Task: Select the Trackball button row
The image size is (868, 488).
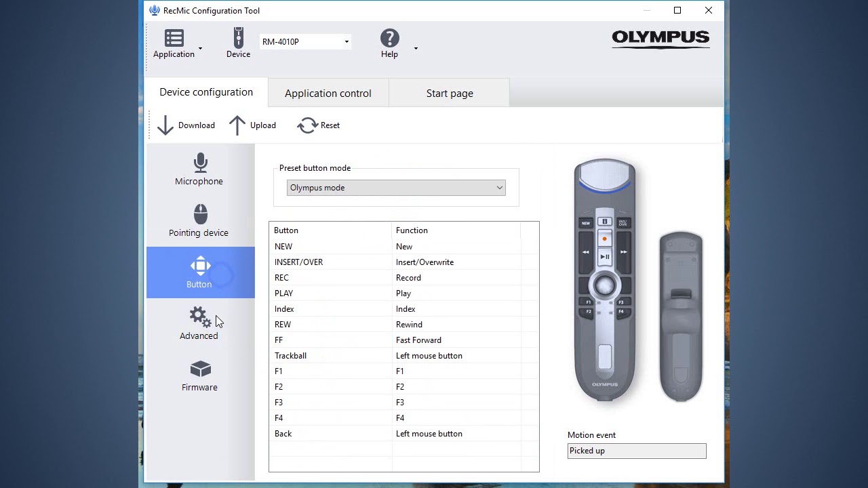Action: point(403,356)
